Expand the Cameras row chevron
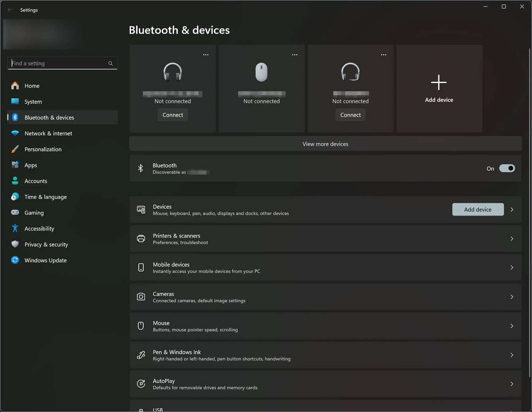Viewport: 532px width, 412px height. coord(512,297)
